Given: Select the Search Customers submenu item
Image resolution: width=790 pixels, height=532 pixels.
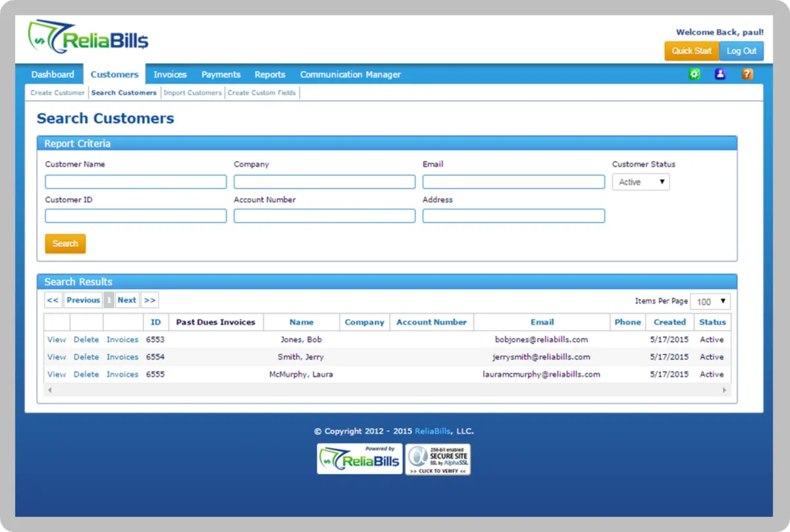Looking at the screenshot, I should pos(124,93).
